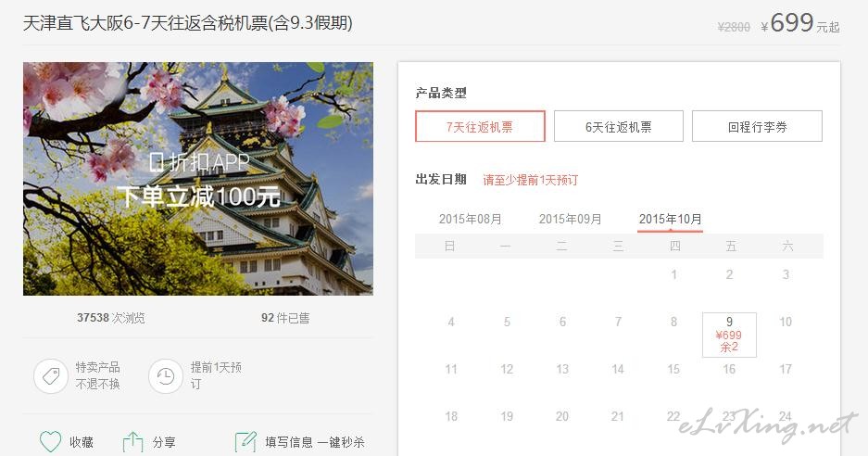This screenshot has height=456, width=868.
Task: Click calendar date 18
Action: tap(451, 417)
